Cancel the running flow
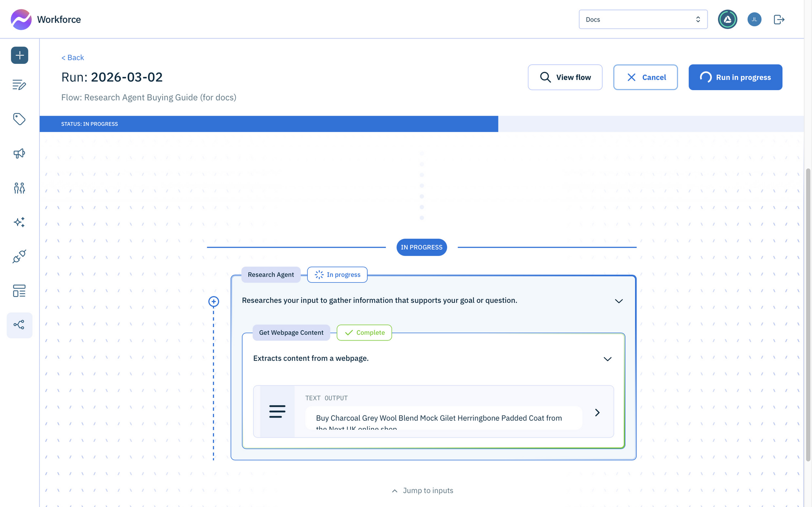Screen dimensions: 812x507 click(645, 77)
